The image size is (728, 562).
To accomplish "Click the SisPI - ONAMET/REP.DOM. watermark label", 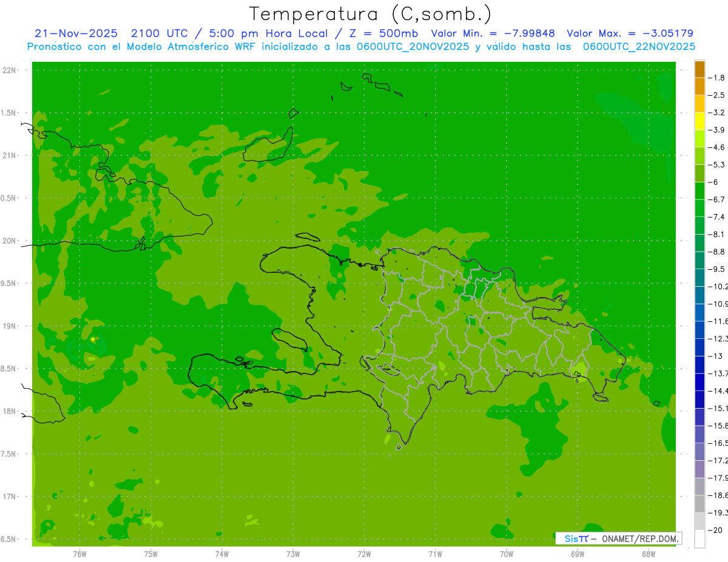I will (618, 538).
